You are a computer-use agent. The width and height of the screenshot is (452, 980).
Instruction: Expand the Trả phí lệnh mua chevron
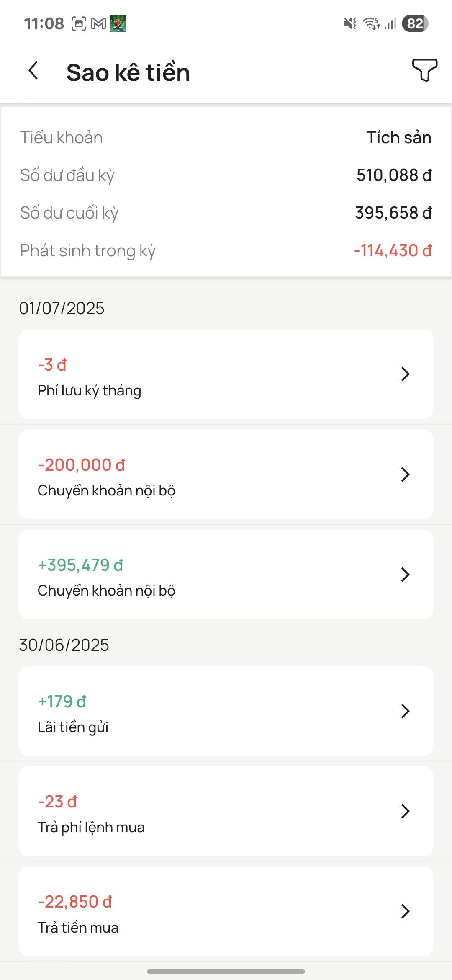(405, 811)
